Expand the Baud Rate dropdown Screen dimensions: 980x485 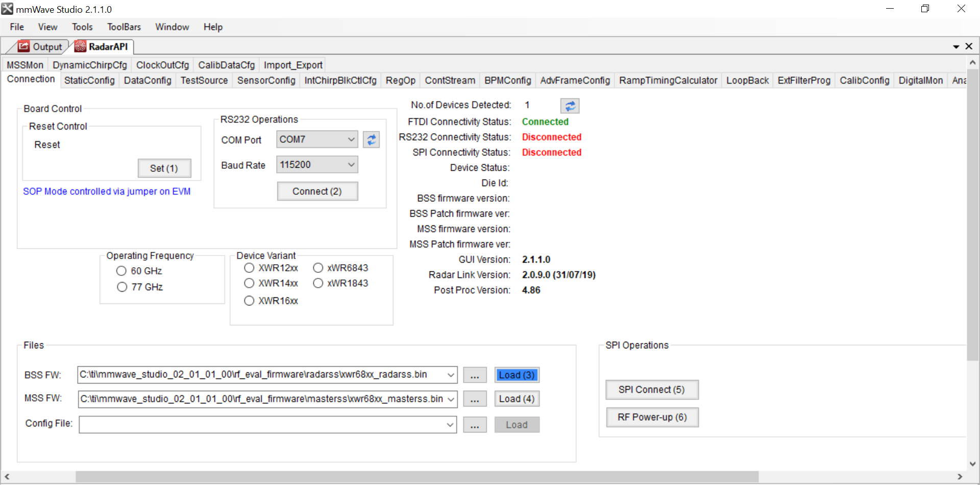351,165
